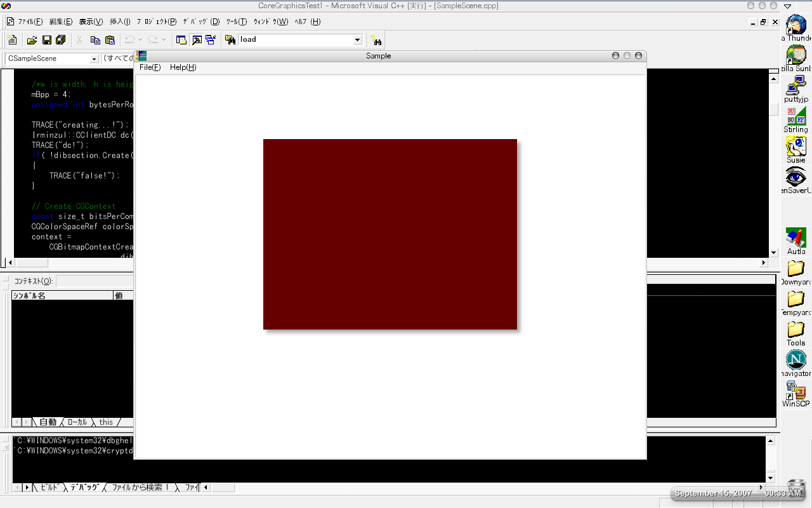The width and height of the screenshot is (812, 508).
Task: Open Thunderbird desktop shortcut
Action: point(796,28)
